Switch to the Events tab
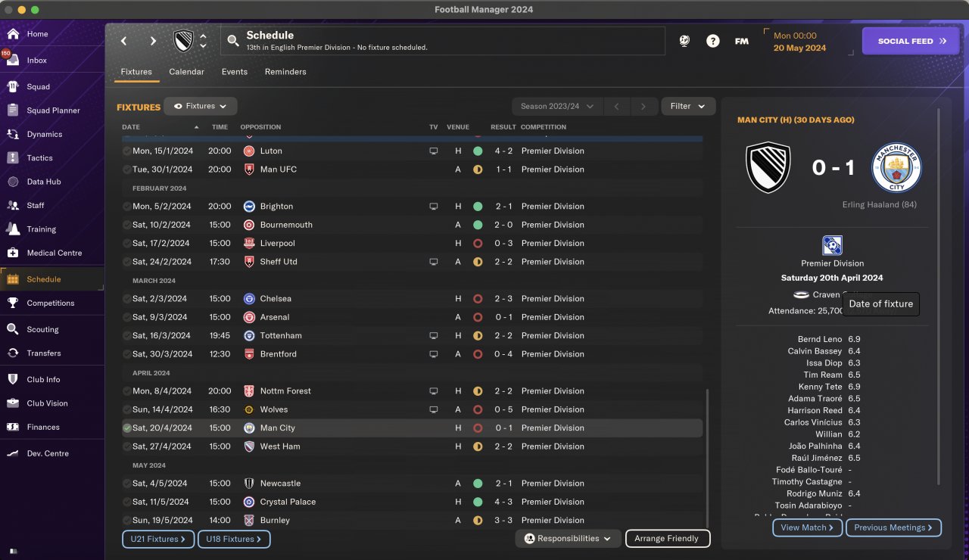 (235, 72)
